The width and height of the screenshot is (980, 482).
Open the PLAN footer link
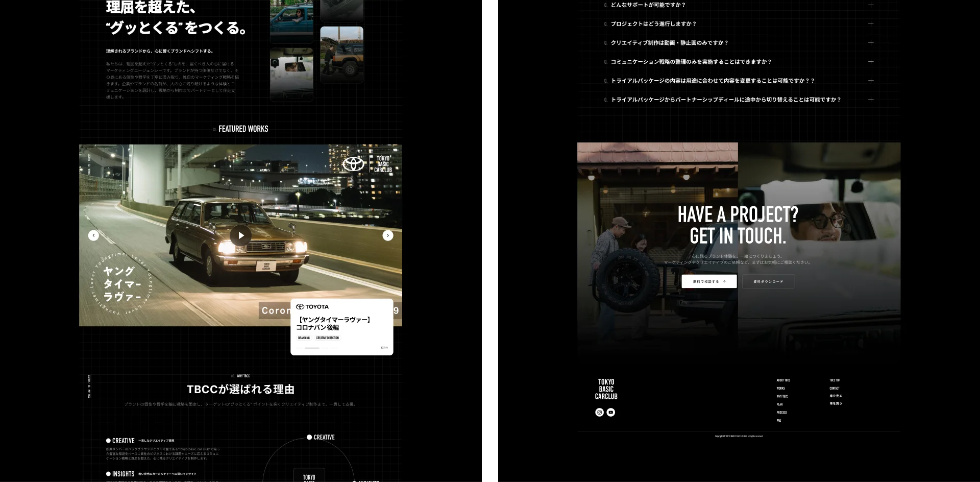(779, 404)
